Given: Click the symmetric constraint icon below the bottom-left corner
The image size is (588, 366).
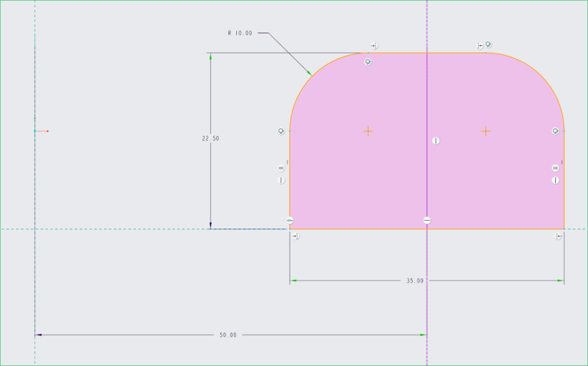Looking at the screenshot, I should (x=295, y=236).
